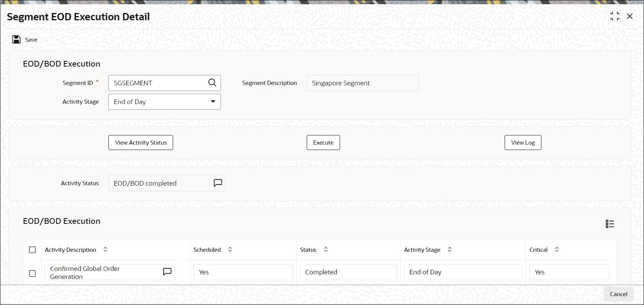Image resolution: width=644 pixels, height=305 pixels.
Task: Click the Scheduled column header
Action: coord(207,250)
